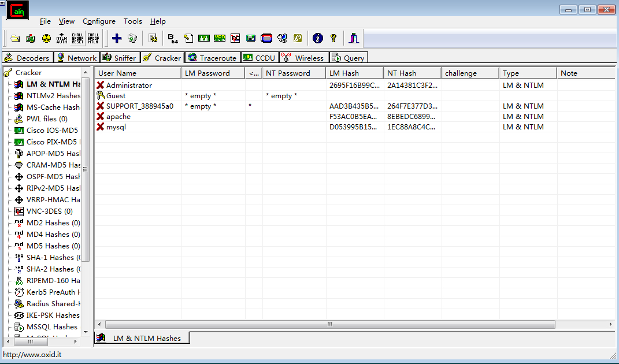This screenshot has width=619, height=364.
Task: Select the mysql user row
Action: tap(354, 127)
